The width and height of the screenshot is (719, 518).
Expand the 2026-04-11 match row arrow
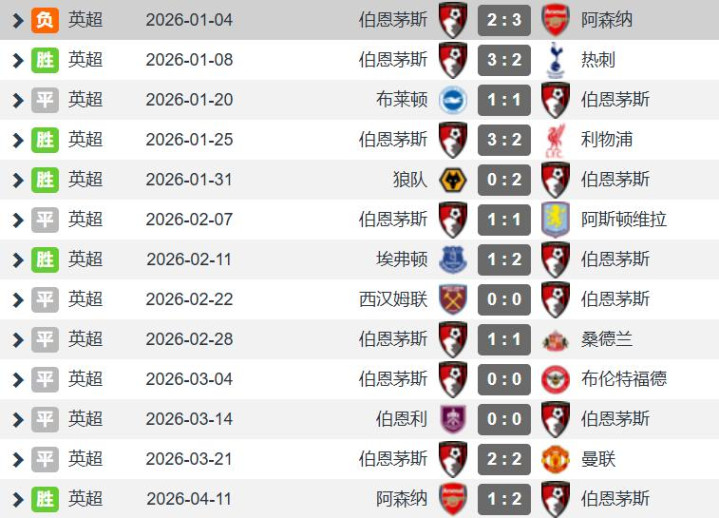[x=17, y=498]
